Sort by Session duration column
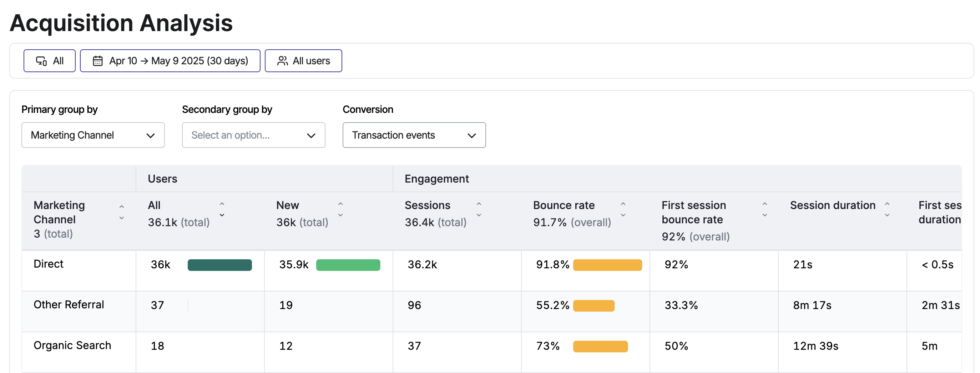Image resolution: width=980 pixels, height=373 pixels. click(x=887, y=210)
